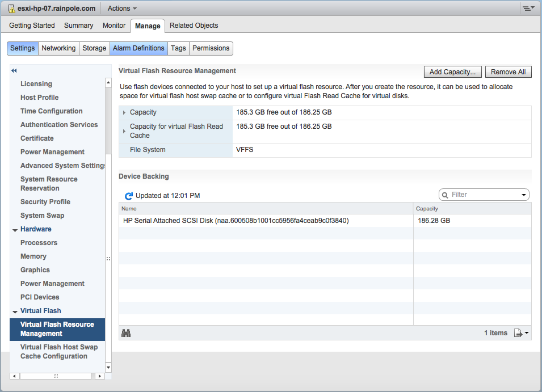Open the Filter dropdown arrow
The height and width of the screenshot is (392, 542).
coord(523,195)
